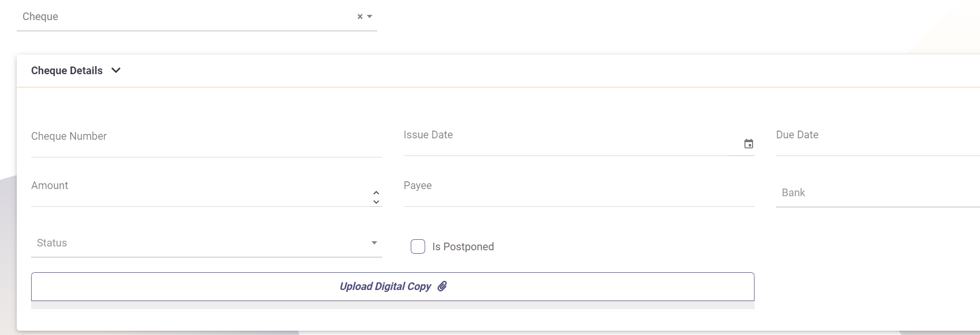Viewport: 980px width, 335px height.
Task: Select the Issue Date input field
Action: coord(565,144)
